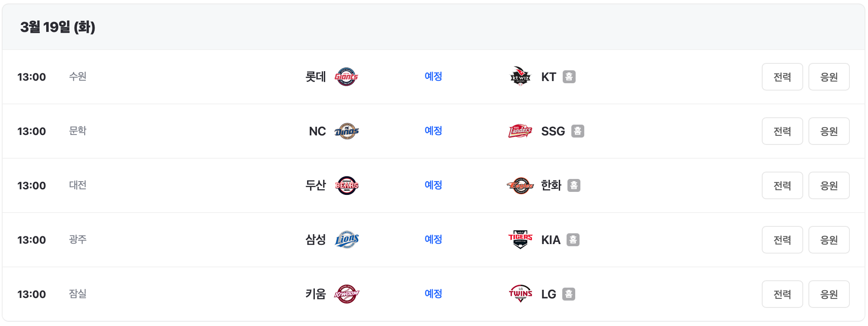Click the 홈 badge next to KT
The width and height of the screenshot is (868, 326).
(569, 77)
